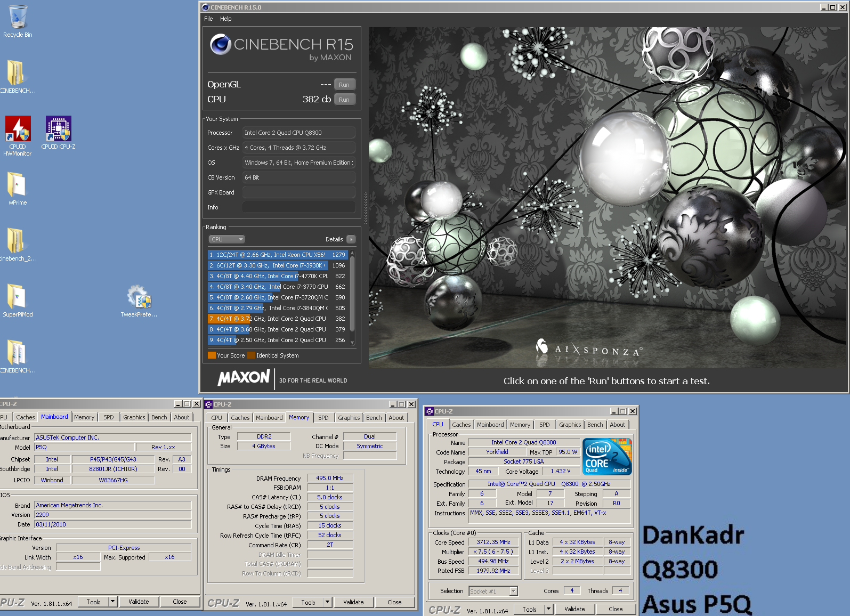Open the CPU ranking type dropdown
Viewport: 850px width, 616px height.
(x=226, y=239)
